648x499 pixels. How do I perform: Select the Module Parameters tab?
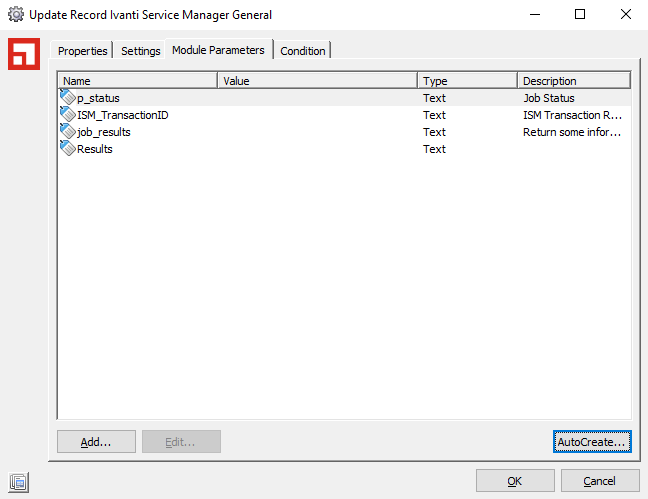point(218,50)
